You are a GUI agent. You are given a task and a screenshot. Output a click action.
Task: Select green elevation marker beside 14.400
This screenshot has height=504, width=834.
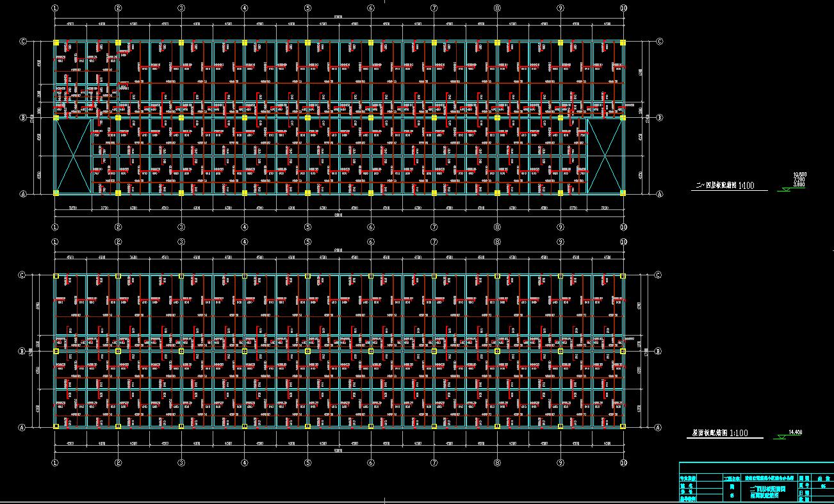pos(781,437)
